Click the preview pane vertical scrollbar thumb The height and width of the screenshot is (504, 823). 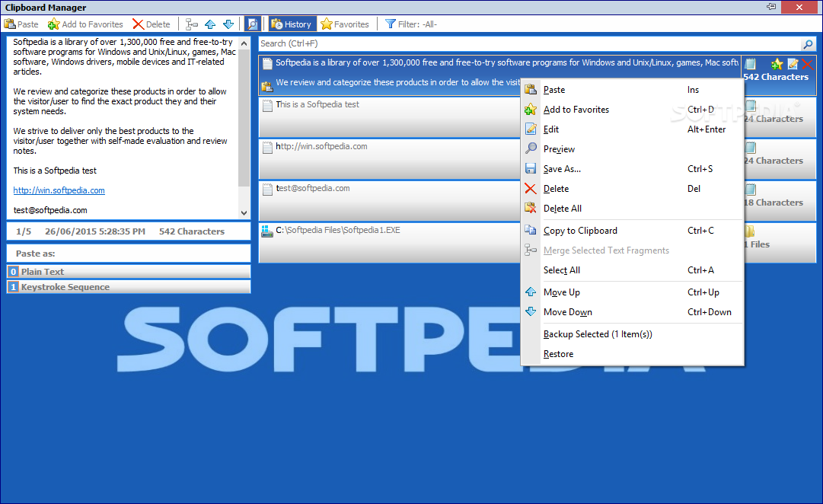click(244, 118)
